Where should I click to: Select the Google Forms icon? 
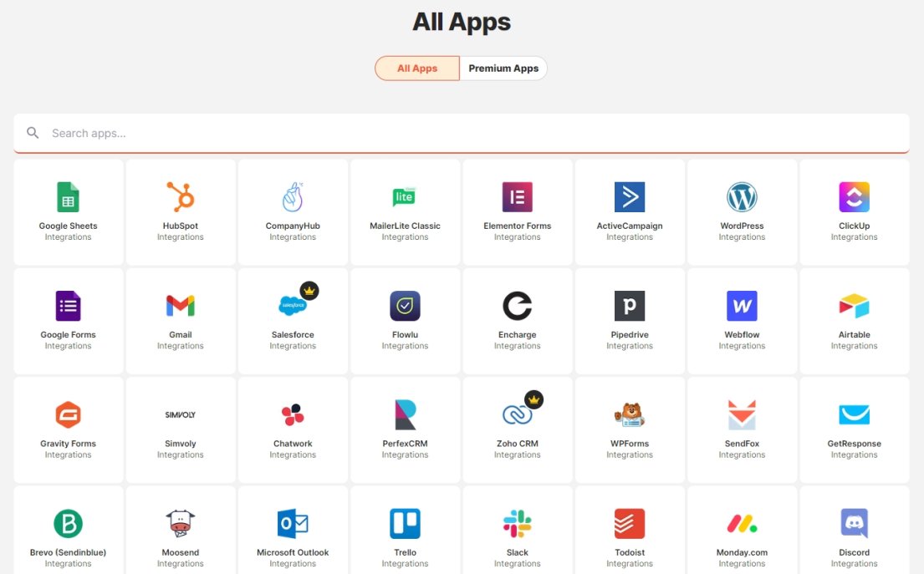click(x=68, y=306)
